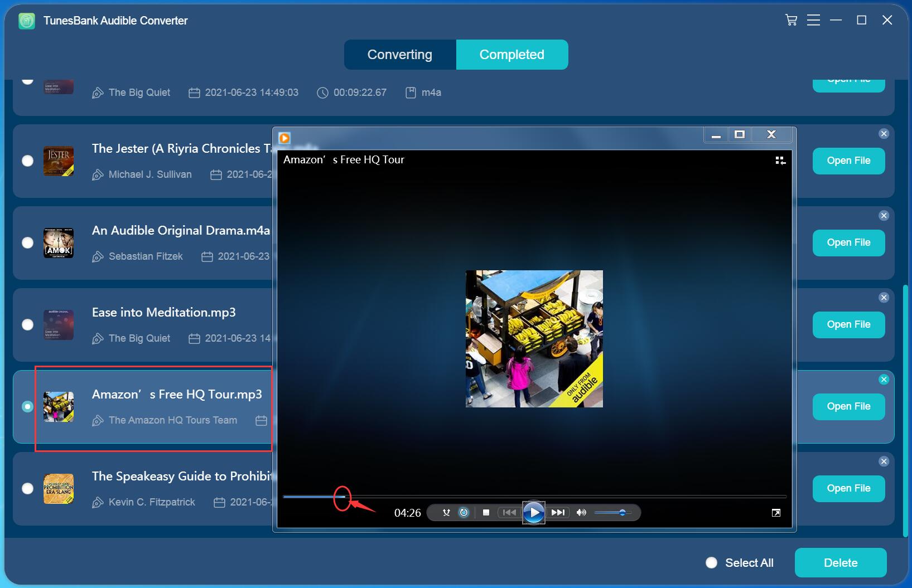The width and height of the screenshot is (912, 588).
Task: Click Delete button at the bottom
Action: pos(841,563)
